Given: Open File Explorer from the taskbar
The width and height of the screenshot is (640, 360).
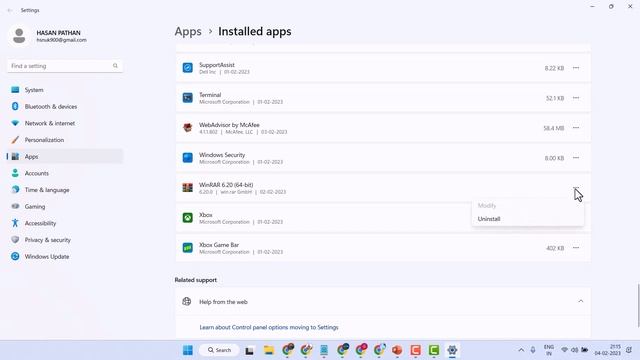Looking at the screenshot, I should pos(269,350).
